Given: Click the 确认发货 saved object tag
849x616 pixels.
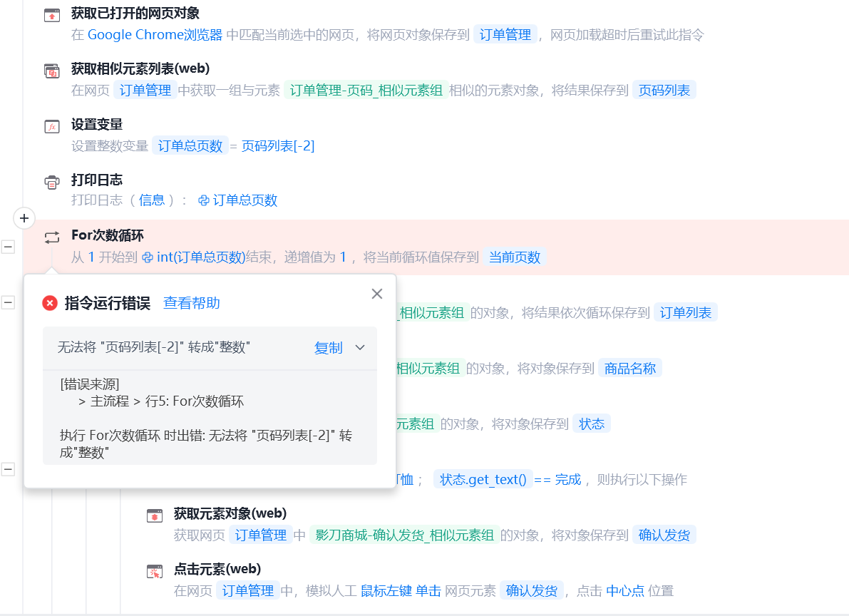Looking at the screenshot, I should point(664,535).
